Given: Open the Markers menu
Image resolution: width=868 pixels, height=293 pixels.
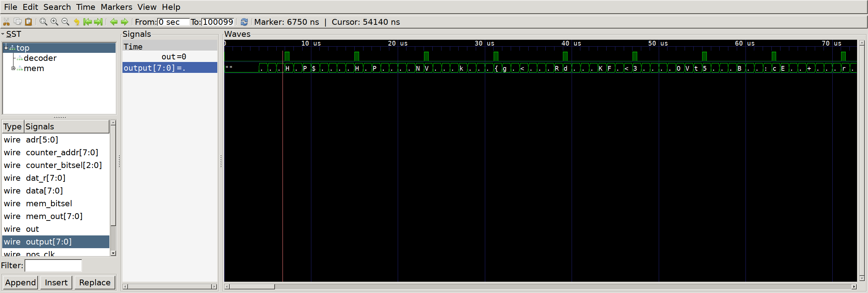Looking at the screenshot, I should pos(116,7).
